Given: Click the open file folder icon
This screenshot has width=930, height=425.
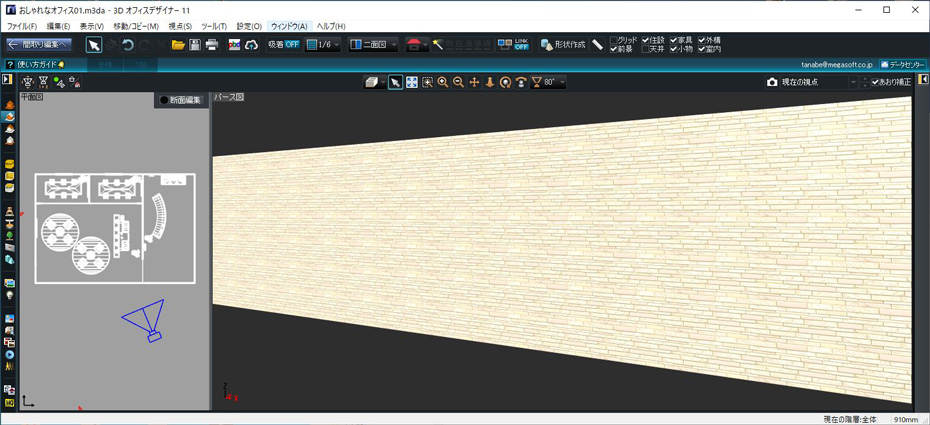Looking at the screenshot, I should coord(178,45).
